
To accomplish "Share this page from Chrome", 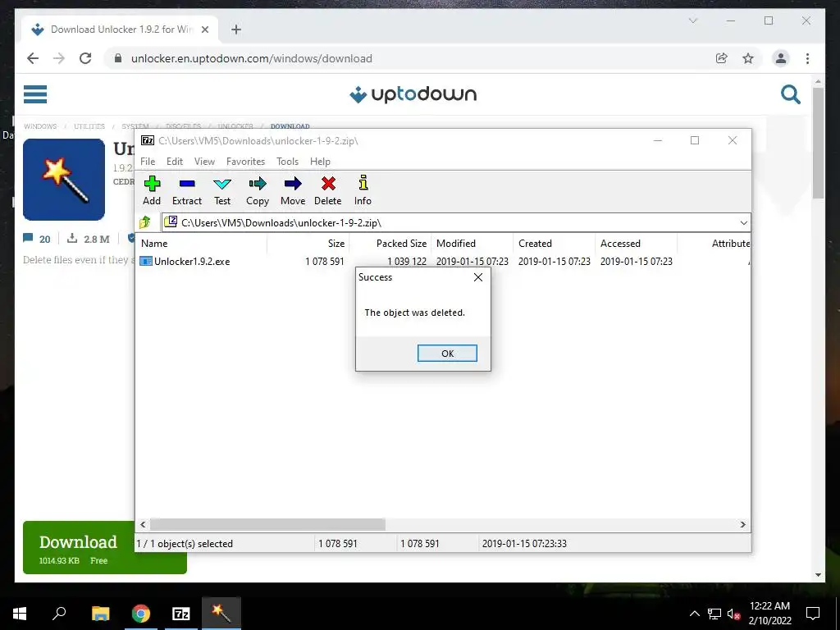I will point(722,58).
